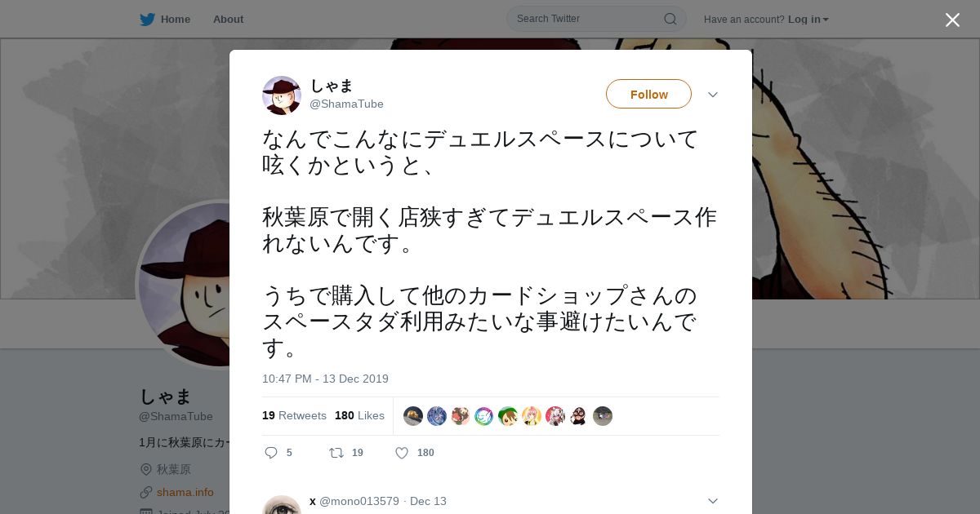Open x @mono013579 reply avatar
This screenshot has width=980, height=514.
tap(282, 504)
